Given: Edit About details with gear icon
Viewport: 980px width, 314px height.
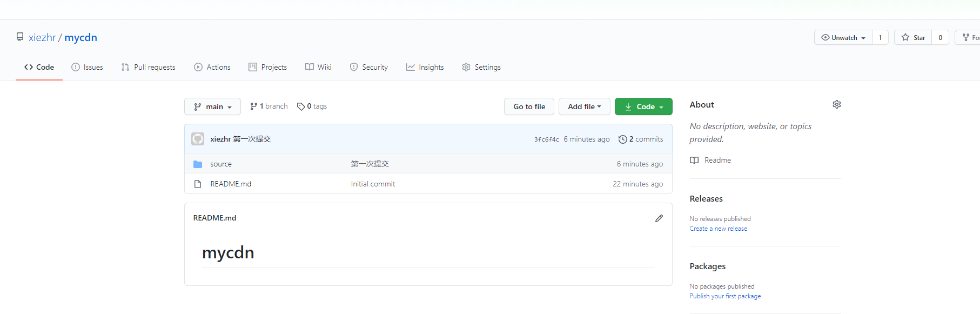Looking at the screenshot, I should [837, 104].
